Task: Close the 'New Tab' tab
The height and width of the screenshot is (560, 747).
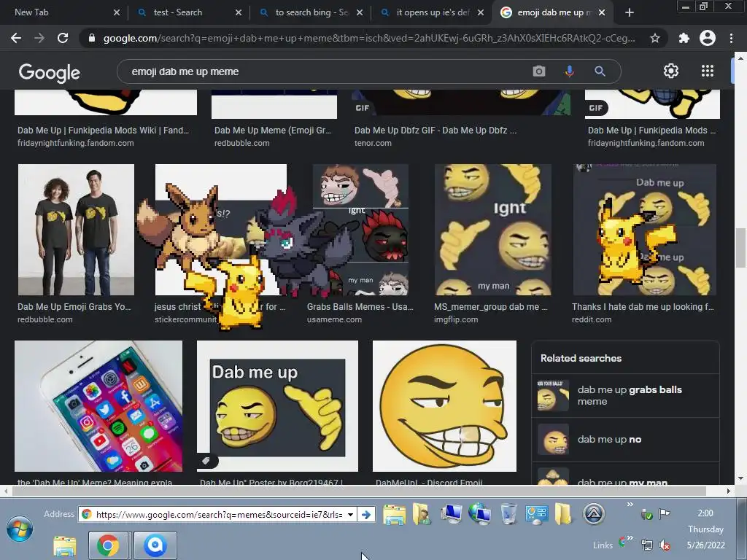Action: pyautogui.click(x=117, y=12)
